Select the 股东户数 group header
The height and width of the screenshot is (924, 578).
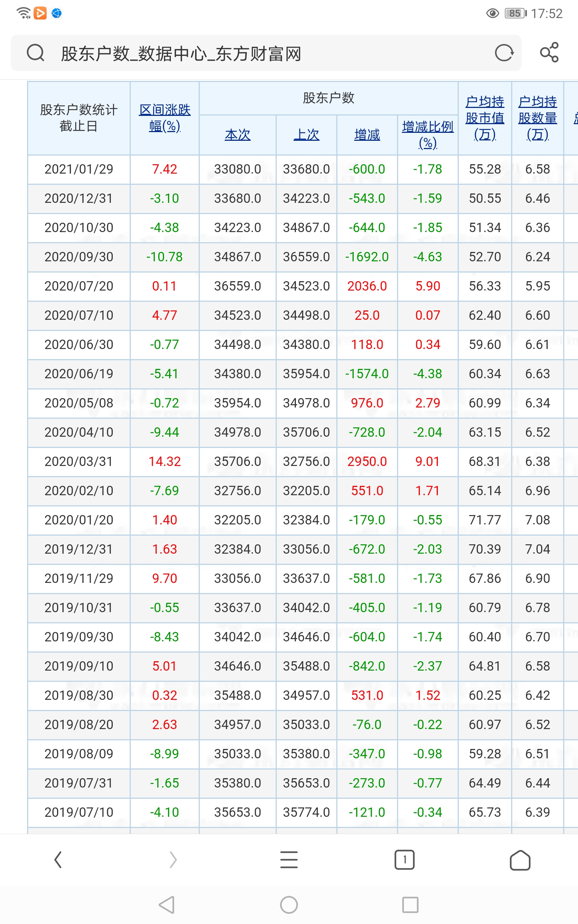tap(328, 98)
